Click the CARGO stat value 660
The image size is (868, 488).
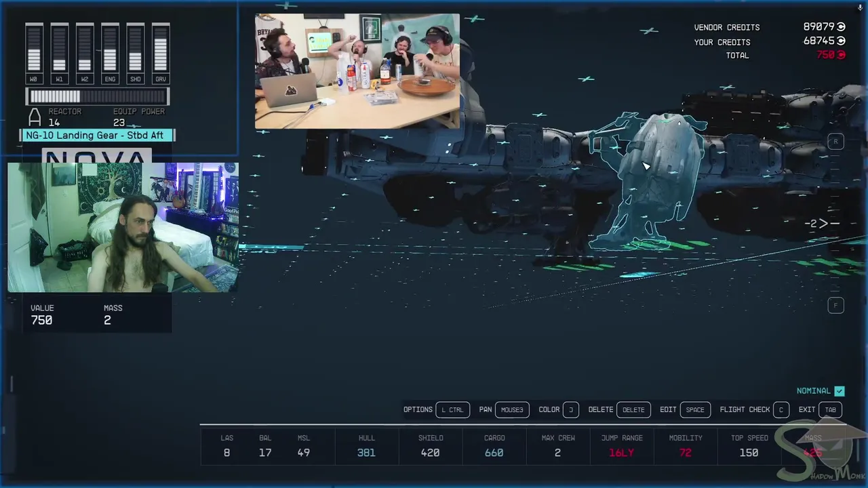tap(494, 453)
